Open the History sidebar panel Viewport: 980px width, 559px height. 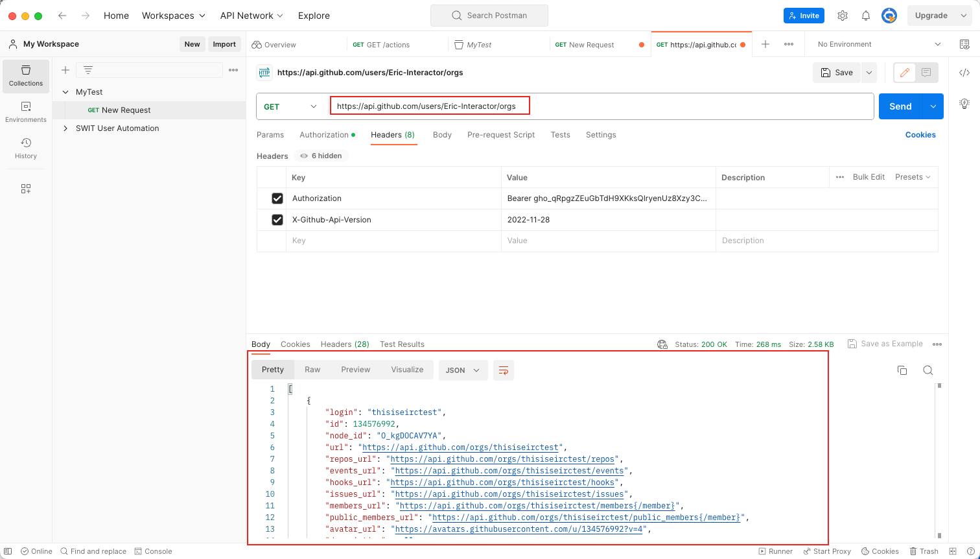click(x=26, y=149)
